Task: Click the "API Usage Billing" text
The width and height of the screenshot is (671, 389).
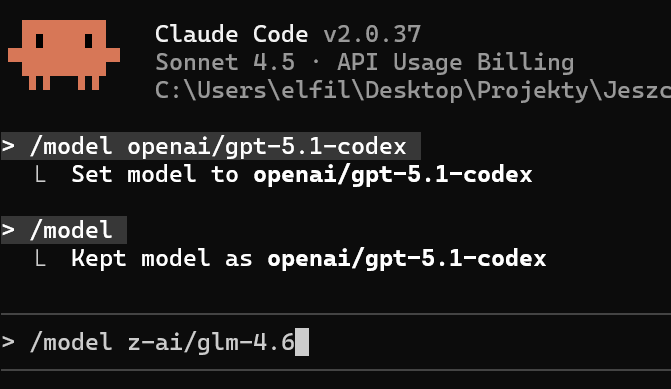Action: (x=455, y=62)
